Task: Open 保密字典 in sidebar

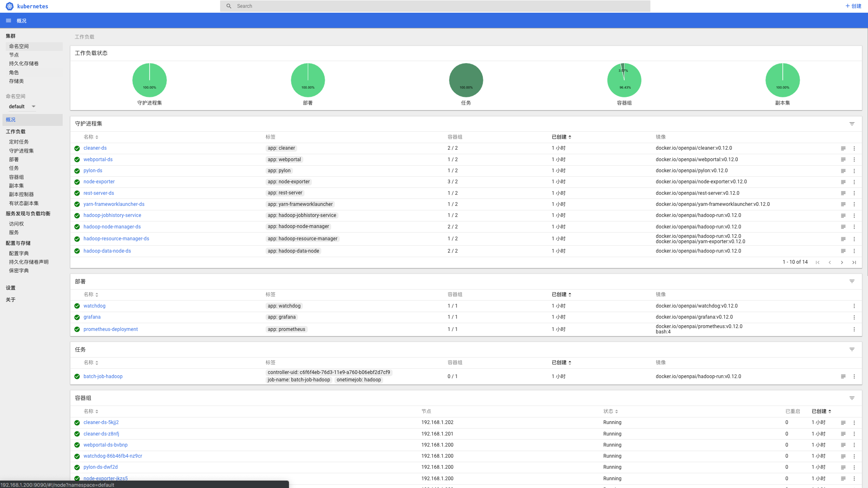Action: click(x=19, y=271)
